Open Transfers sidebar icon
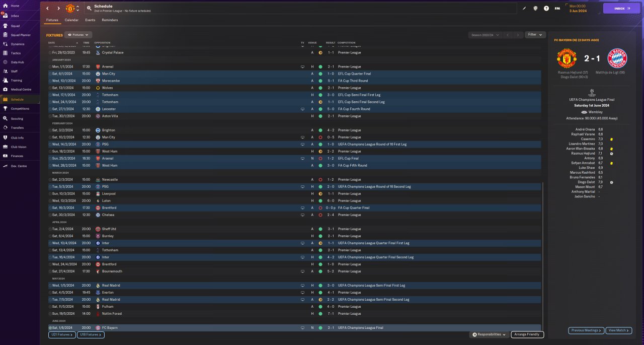644x345 pixels. tap(5, 127)
